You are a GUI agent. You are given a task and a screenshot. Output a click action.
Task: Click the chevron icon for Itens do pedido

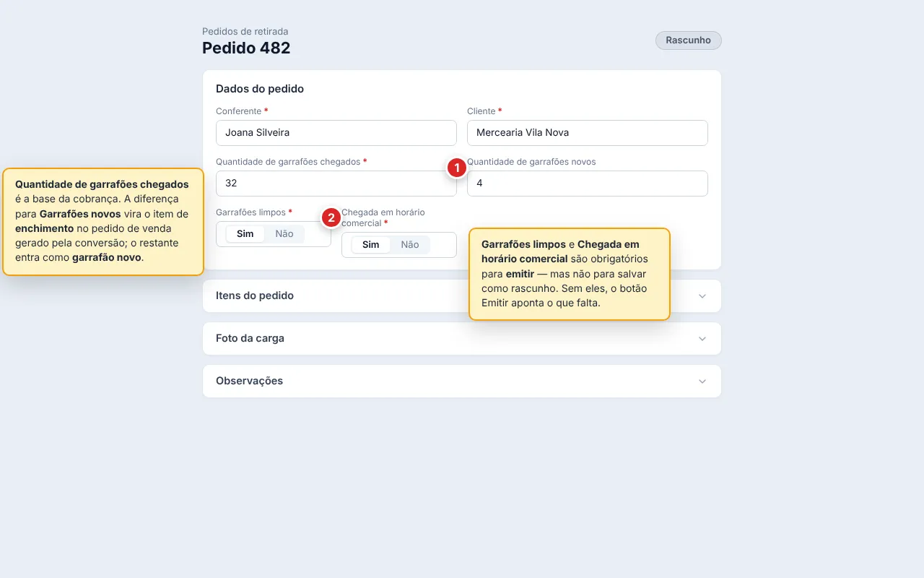click(702, 296)
